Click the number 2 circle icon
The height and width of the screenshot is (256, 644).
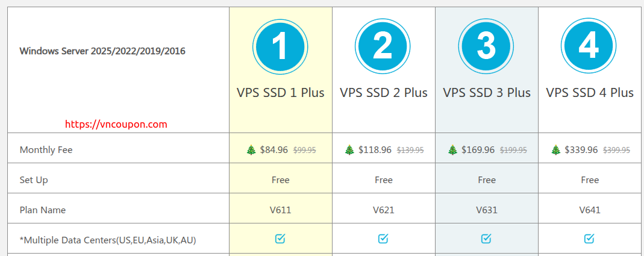(x=384, y=46)
